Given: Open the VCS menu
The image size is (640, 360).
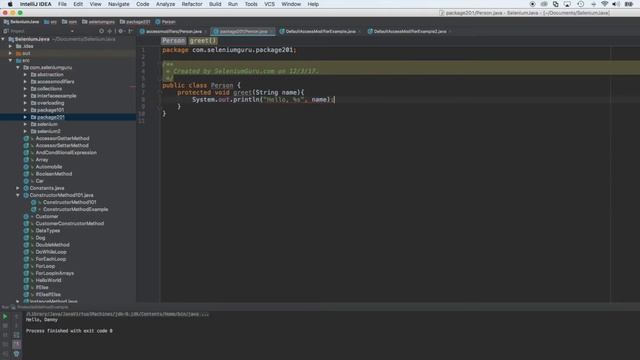Looking at the screenshot, I should pyautogui.click(x=269, y=4).
